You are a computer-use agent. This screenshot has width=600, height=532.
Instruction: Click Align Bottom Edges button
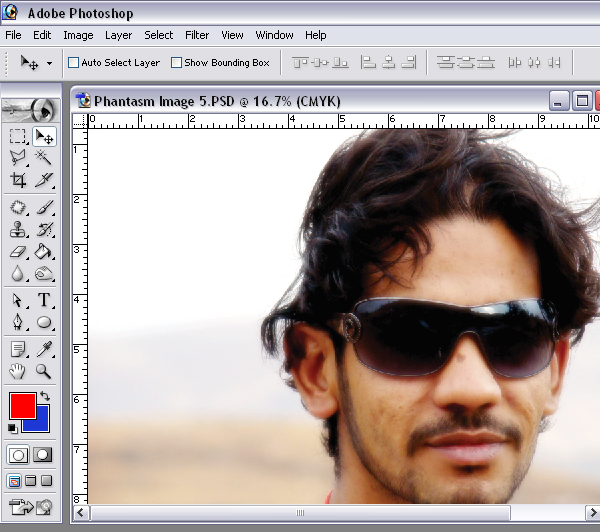click(340, 62)
